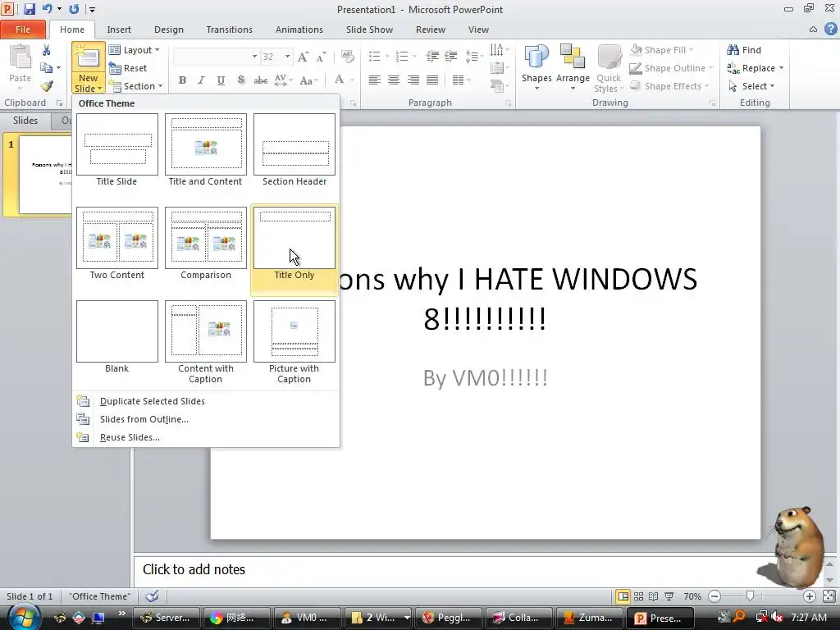Switch to the Animations tab
Image resolution: width=840 pixels, height=630 pixels.
click(299, 30)
